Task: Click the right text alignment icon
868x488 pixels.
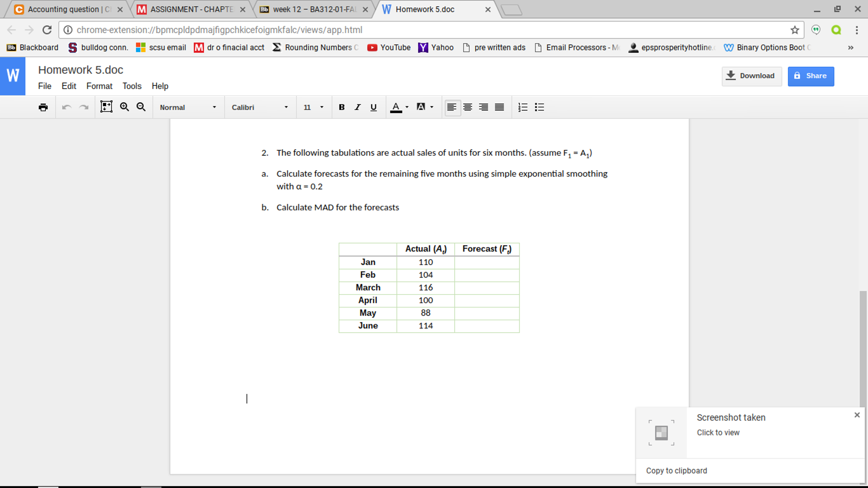Action: point(484,107)
